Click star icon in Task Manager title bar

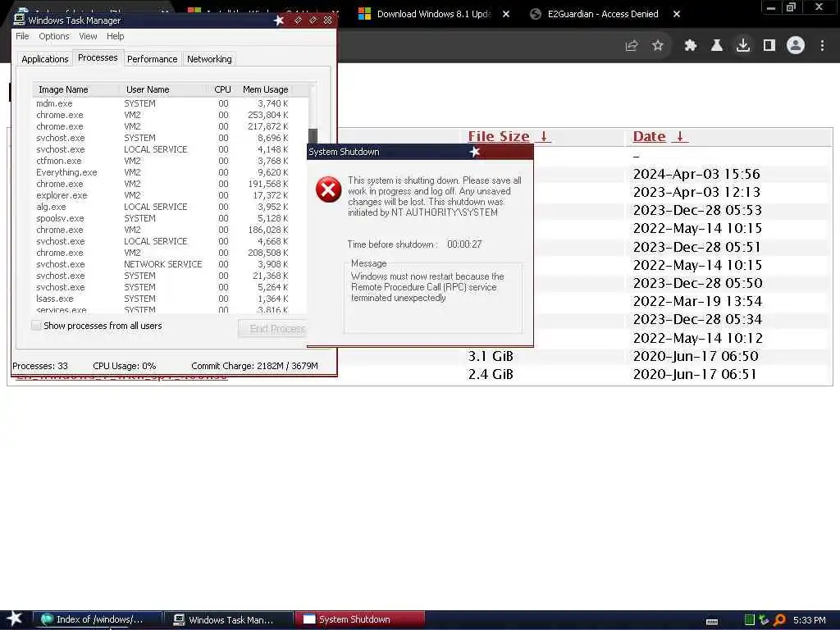[x=279, y=21]
